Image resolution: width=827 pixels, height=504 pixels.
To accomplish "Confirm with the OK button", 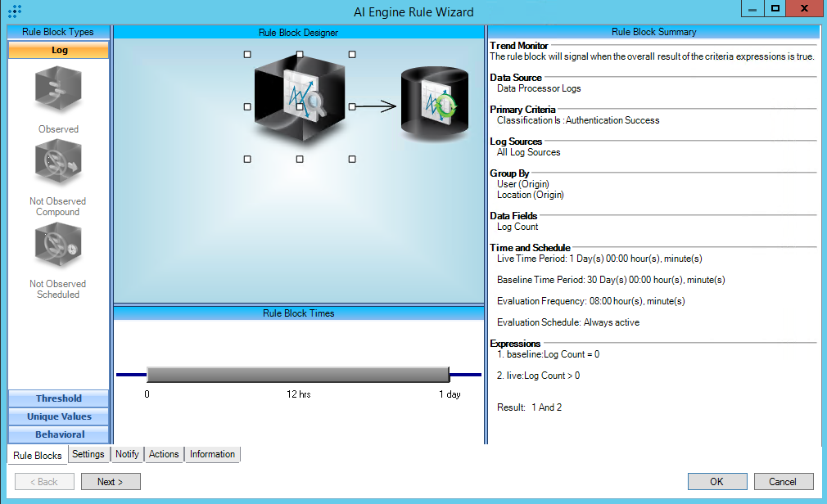I will click(x=716, y=481).
